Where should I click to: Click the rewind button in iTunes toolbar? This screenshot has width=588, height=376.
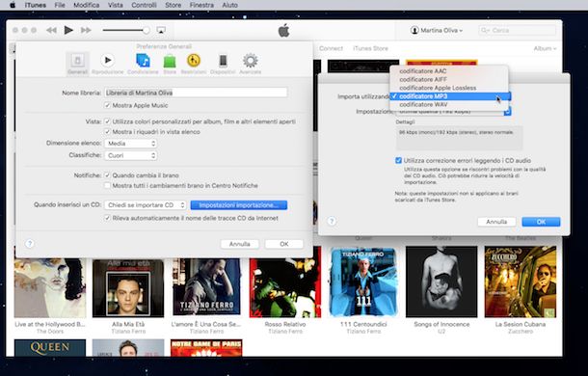(x=51, y=30)
